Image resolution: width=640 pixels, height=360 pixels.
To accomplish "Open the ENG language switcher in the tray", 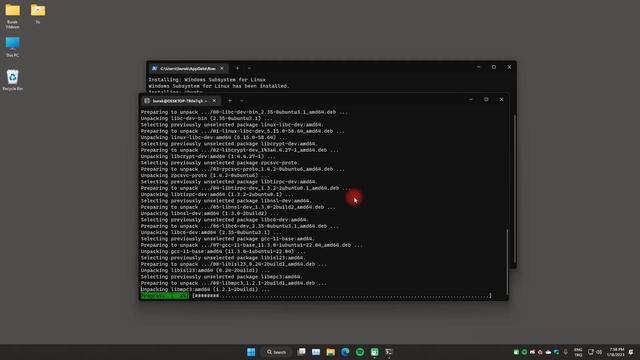I will tap(578, 352).
